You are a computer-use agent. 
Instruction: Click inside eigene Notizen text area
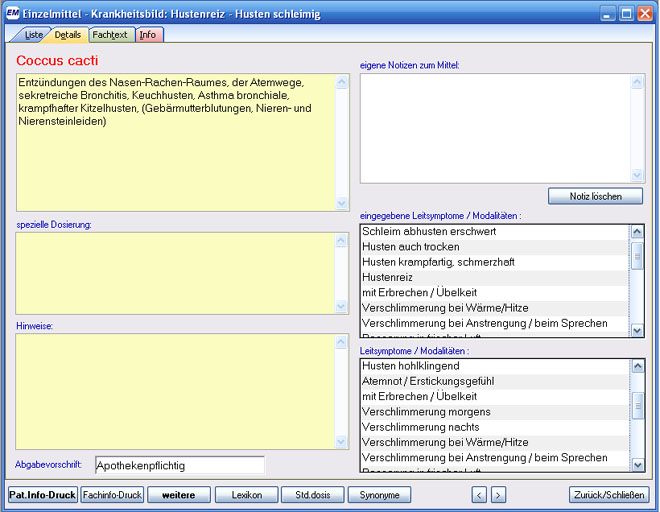pos(495,128)
